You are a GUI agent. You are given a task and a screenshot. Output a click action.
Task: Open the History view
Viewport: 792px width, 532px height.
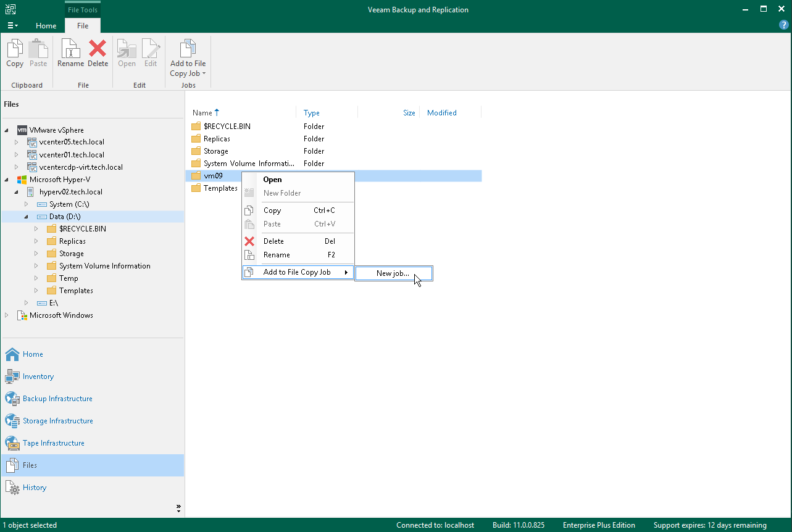(x=35, y=488)
